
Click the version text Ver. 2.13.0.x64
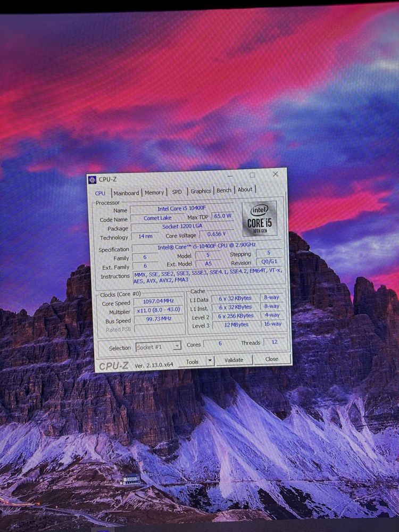click(x=154, y=365)
